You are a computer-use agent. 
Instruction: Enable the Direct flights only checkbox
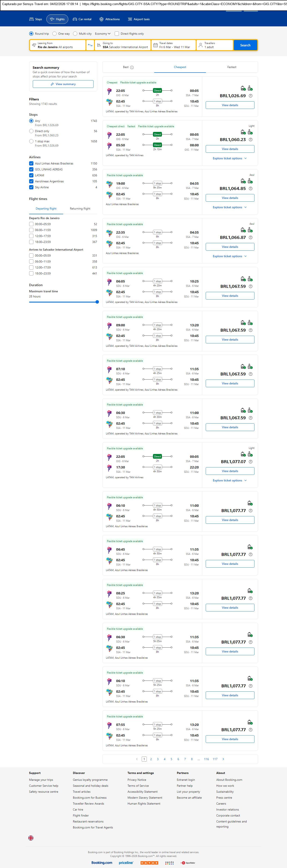(x=117, y=34)
